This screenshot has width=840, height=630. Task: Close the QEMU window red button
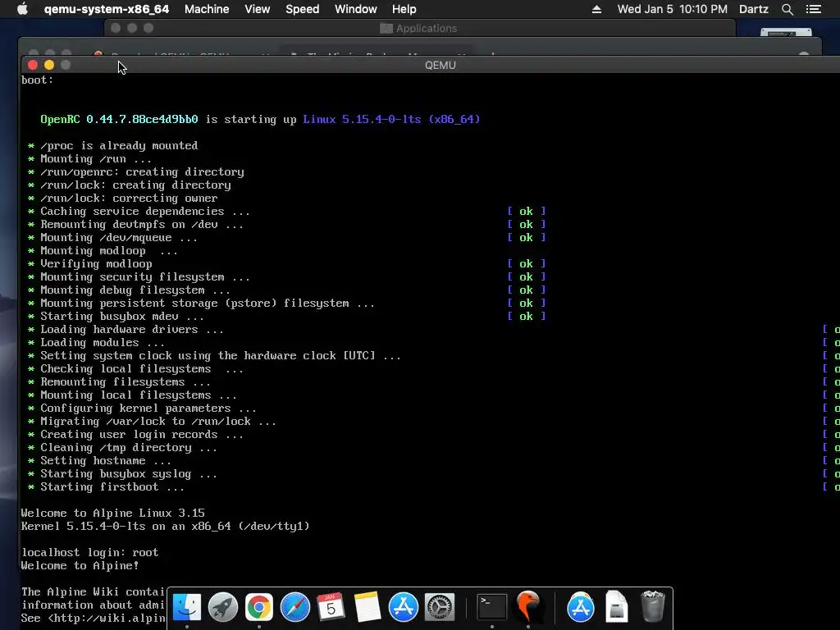(x=33, y=65)
